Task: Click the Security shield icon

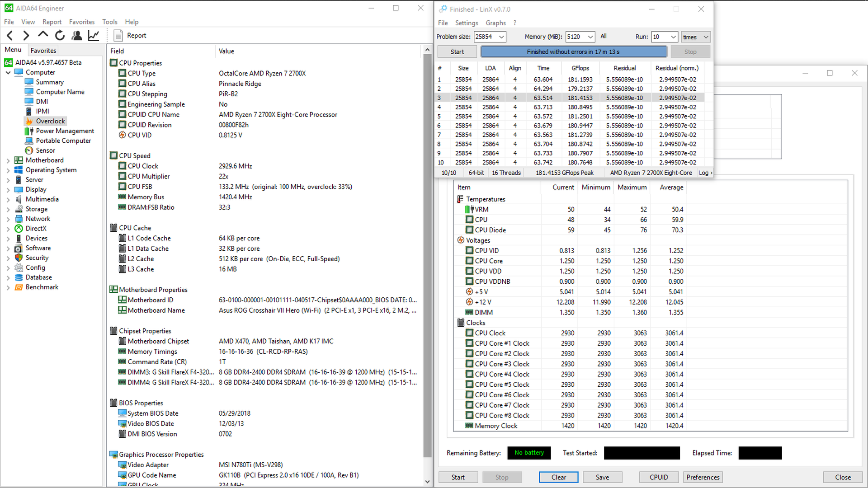Action: tap(19, 258)
